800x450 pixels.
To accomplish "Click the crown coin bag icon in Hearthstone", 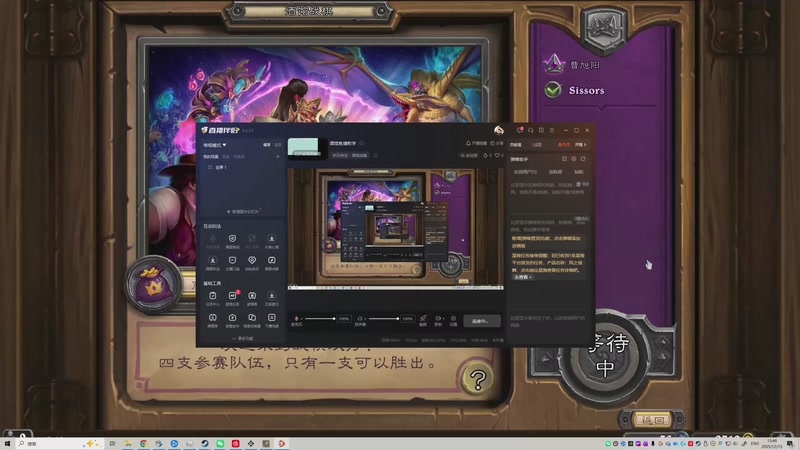I will click(x=153, y=284).
